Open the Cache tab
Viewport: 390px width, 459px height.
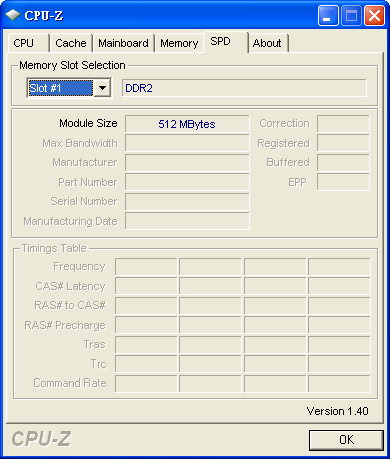71,43
